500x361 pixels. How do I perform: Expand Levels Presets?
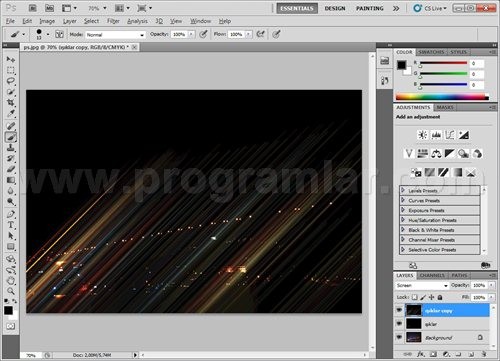(x=403, y=190)
